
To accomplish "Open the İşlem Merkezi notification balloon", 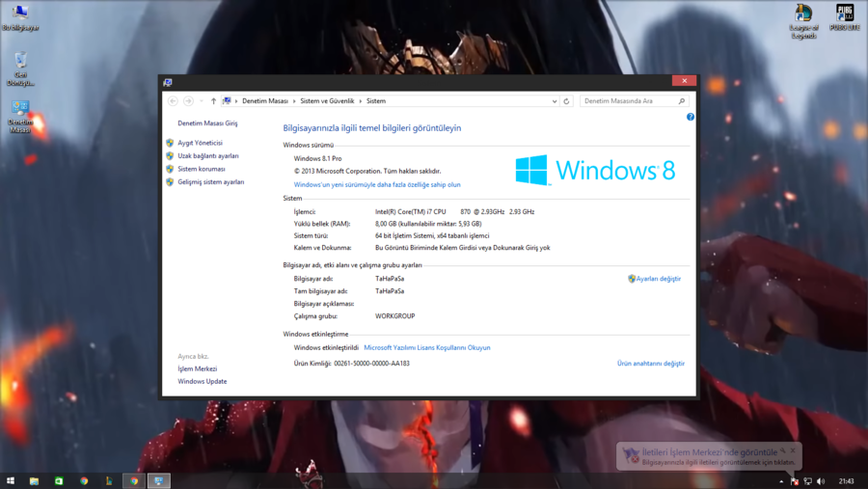I will (x=709, y=456).
